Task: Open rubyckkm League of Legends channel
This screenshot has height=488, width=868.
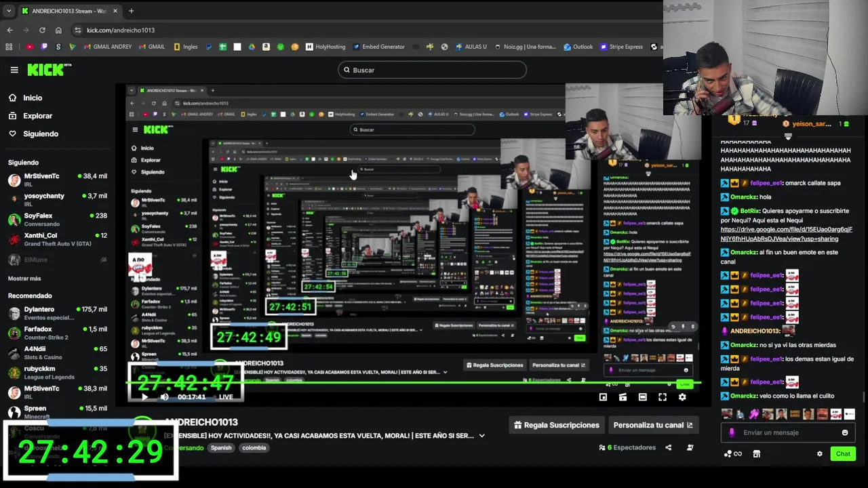Action: pos(58,372)
